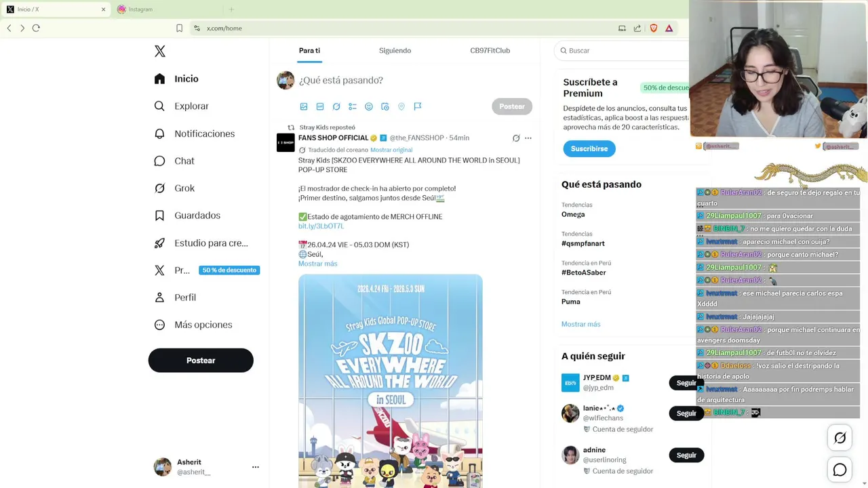Expand the post with Mostrar más
Image resolution: width=868 pixels, height=488 pixels.
pyautogui.click(x=317, y=264)
